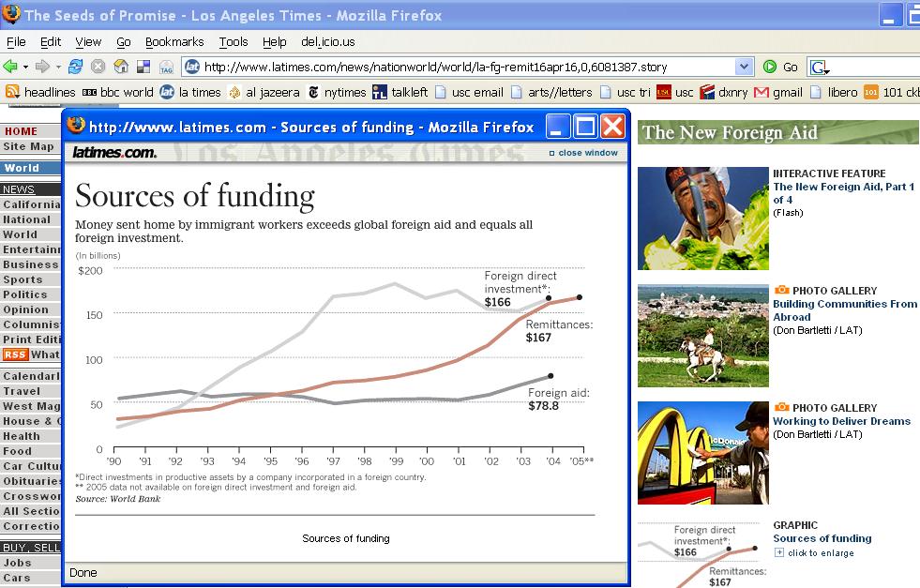Go to the Home page via house icon

click(x=121, y=67)
